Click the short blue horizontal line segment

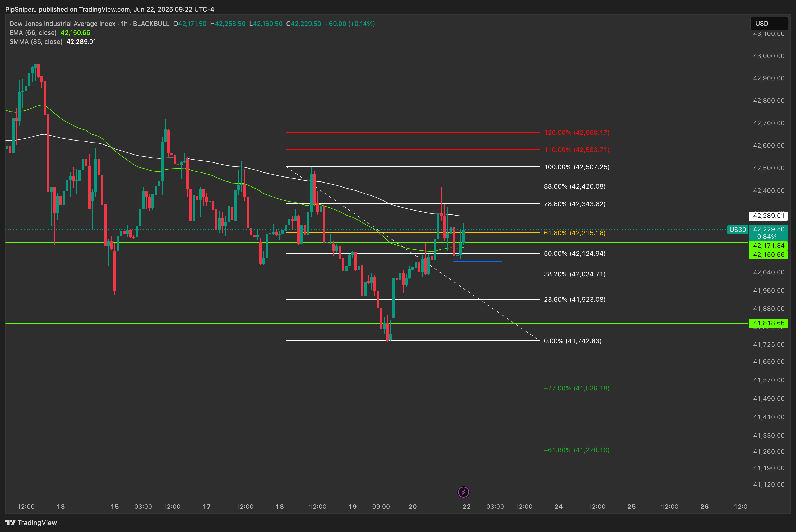tap(478, 262)
